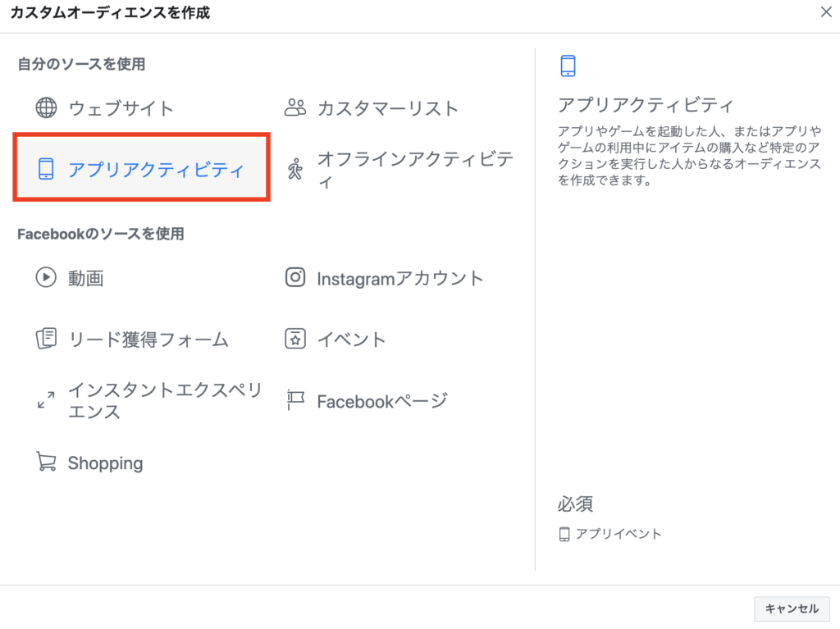Image resolution: width=840 pixels, height=629 pixels.
Task: Click the shopping cart icon
Action: pyautogui.click(x=46, y=463)
